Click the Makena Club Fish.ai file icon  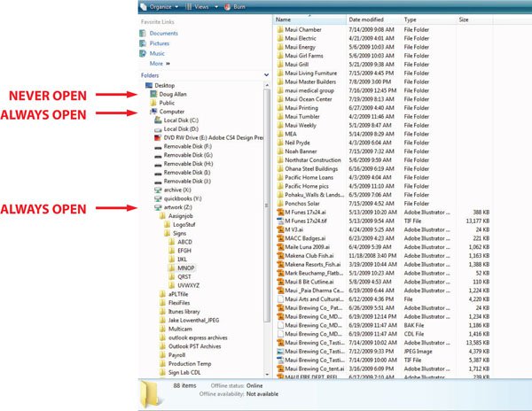click(x=280, y=256)
